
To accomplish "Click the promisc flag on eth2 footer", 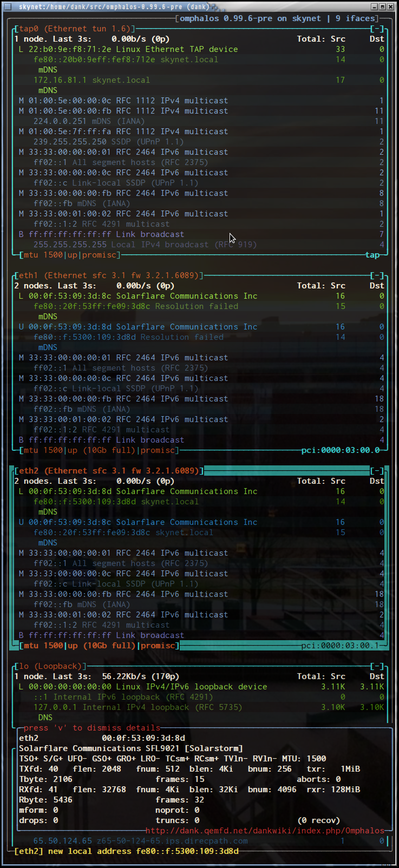I will (158, 646).
